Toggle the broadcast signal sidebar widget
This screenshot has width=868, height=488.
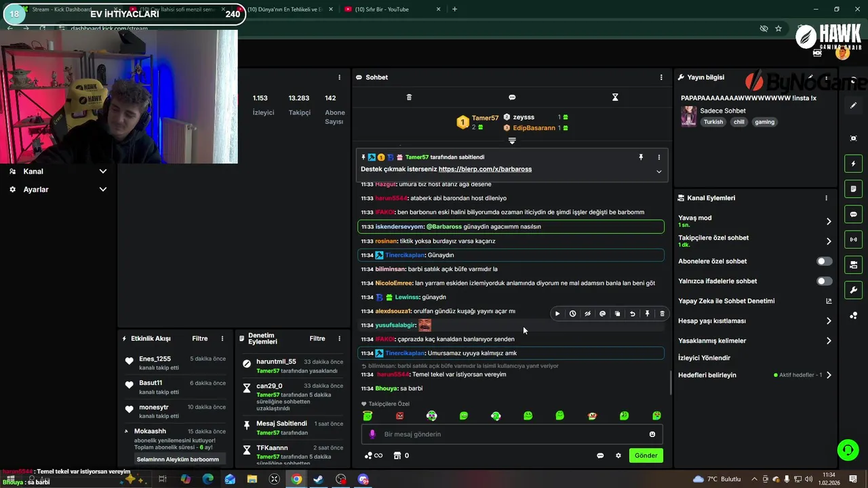pos(854,239)
